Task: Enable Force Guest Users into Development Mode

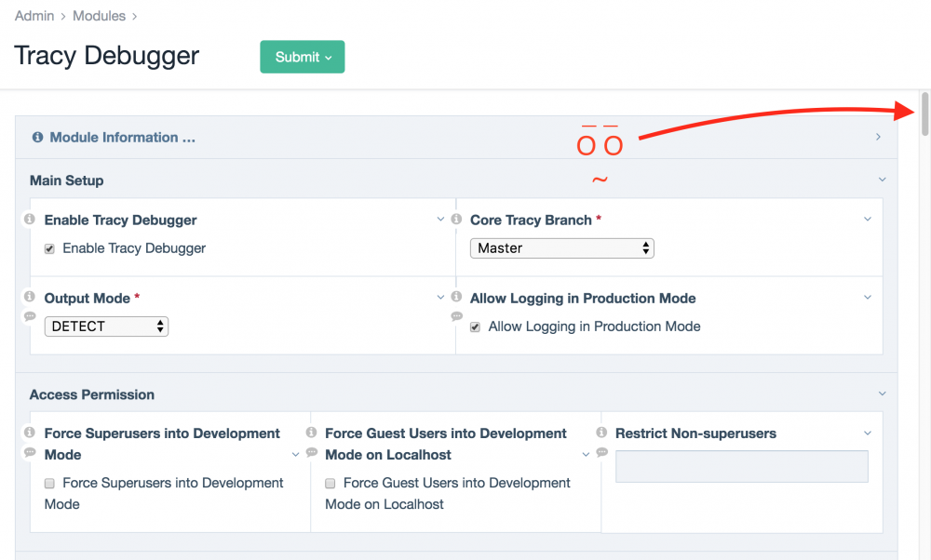Action: pyautogui.click(x=331, y=484)
